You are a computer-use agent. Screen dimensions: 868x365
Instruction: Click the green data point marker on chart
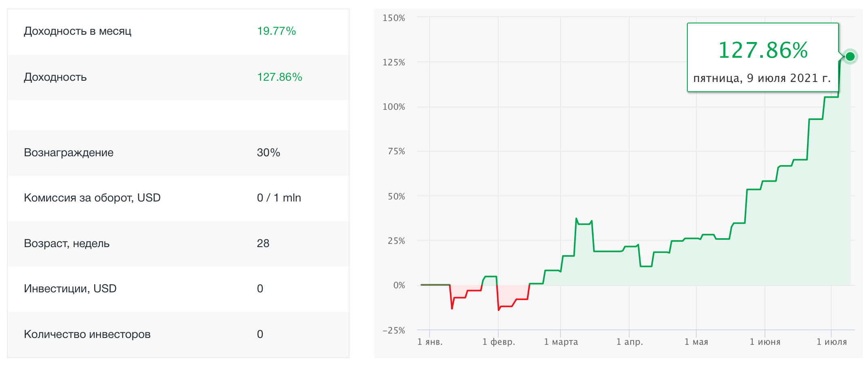tap(850, 57)
